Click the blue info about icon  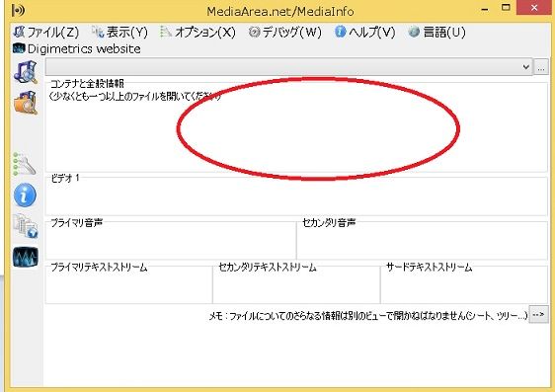(25, 195)
